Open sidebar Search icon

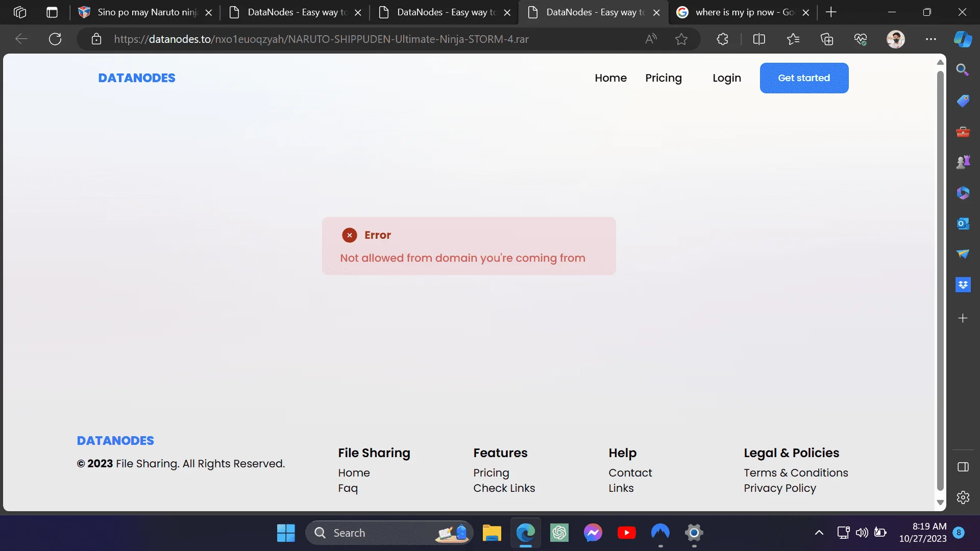[963, 70]
